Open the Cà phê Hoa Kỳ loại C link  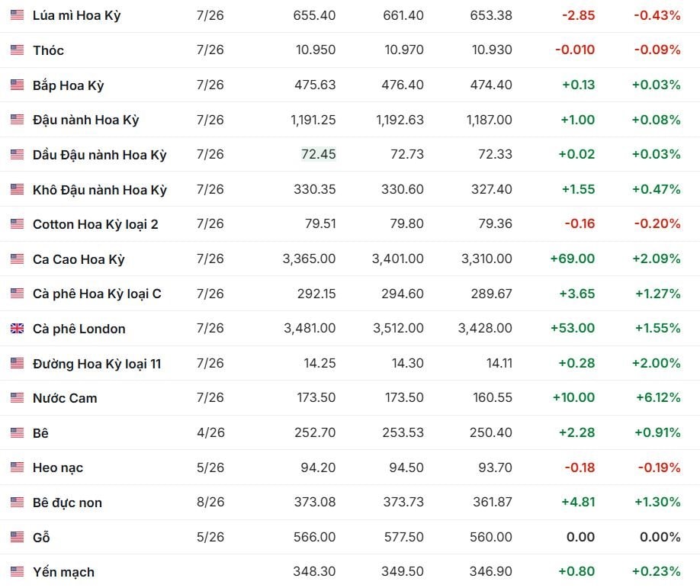[x=97, y=294]
